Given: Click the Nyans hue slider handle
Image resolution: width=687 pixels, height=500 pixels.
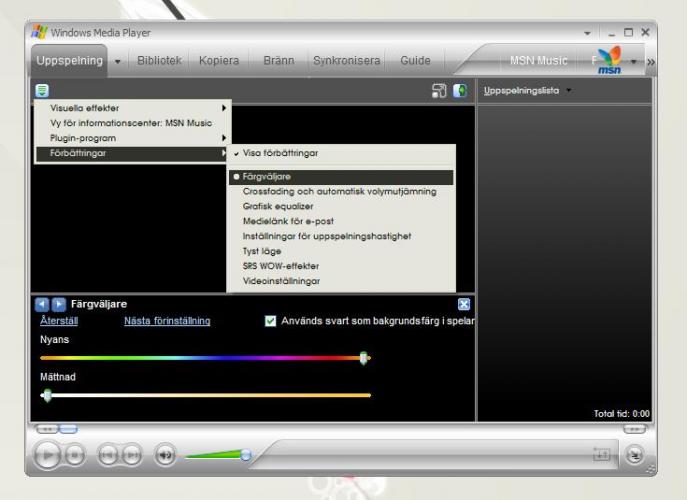Looking at the screenshot, I should click(x=364, y=357).
